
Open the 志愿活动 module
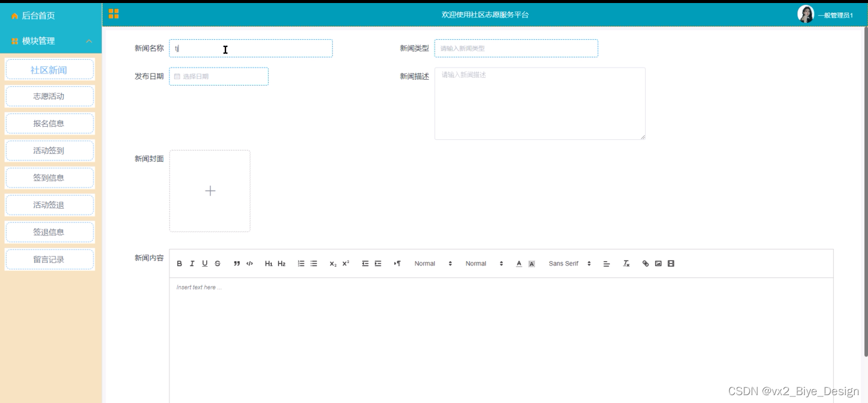pos(49,97)
